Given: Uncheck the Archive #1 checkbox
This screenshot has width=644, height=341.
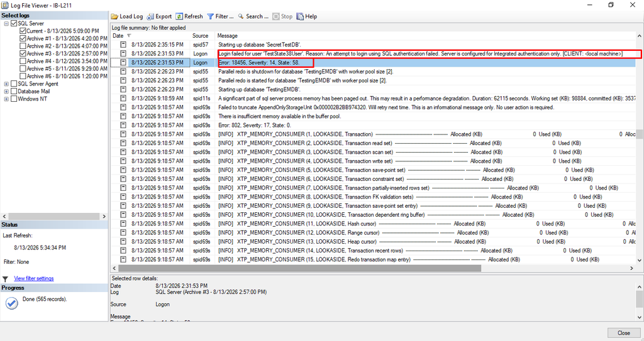Looking at the screenshot, I should [23, 38].
